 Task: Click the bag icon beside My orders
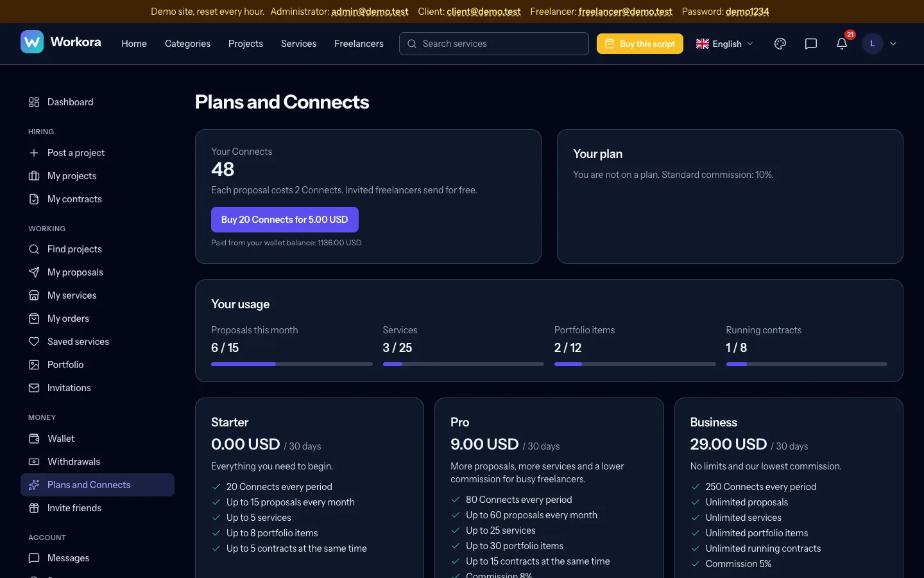[x=34, y=319]
